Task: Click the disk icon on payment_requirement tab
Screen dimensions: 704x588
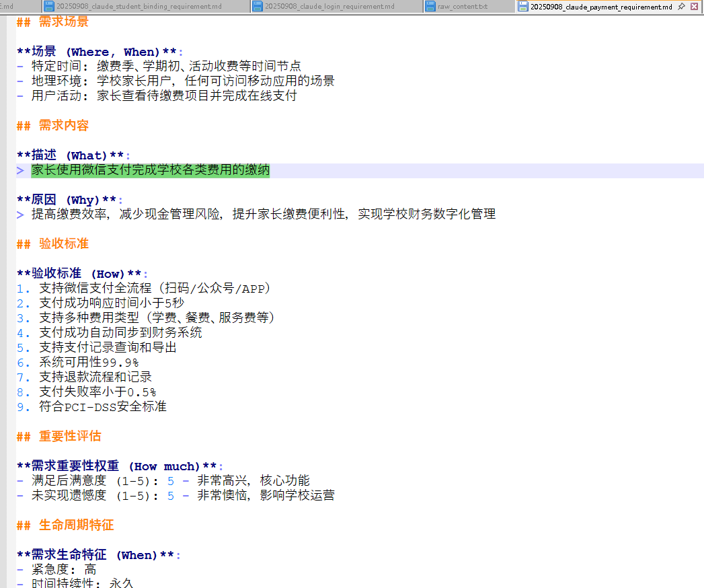Action: 522,7
